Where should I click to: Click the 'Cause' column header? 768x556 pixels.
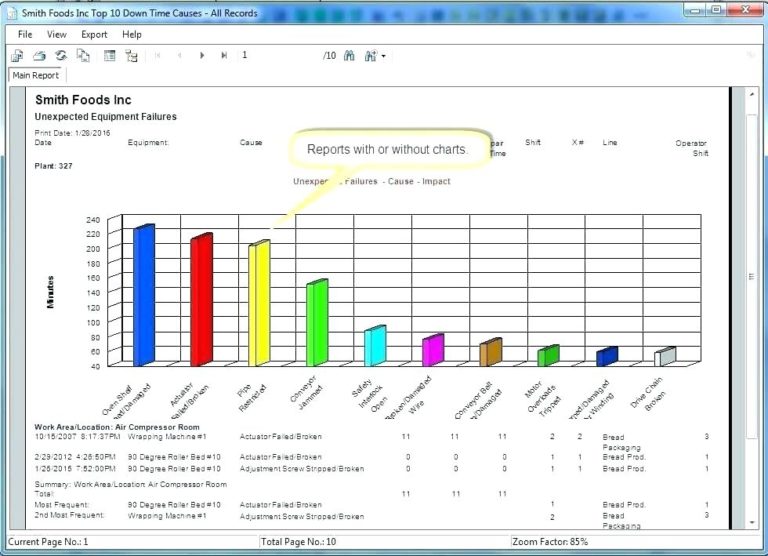click(251, 143)
